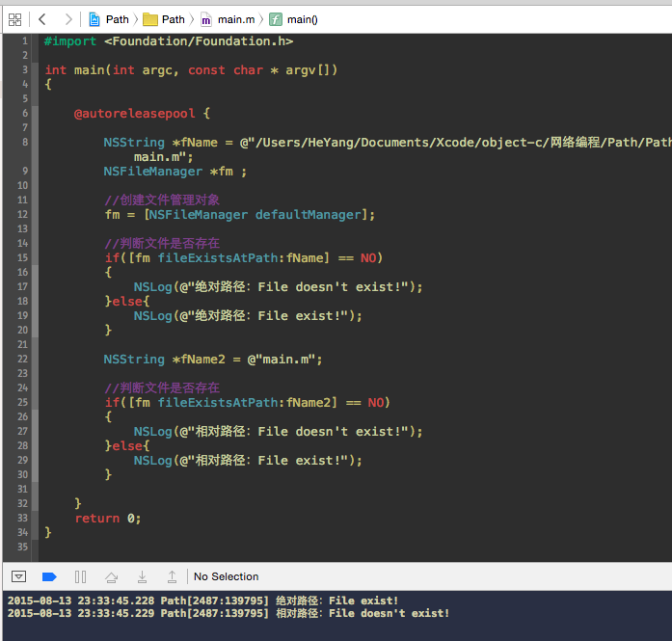Click the wrapped main.m"; continuation line

(x=163, y=157)
